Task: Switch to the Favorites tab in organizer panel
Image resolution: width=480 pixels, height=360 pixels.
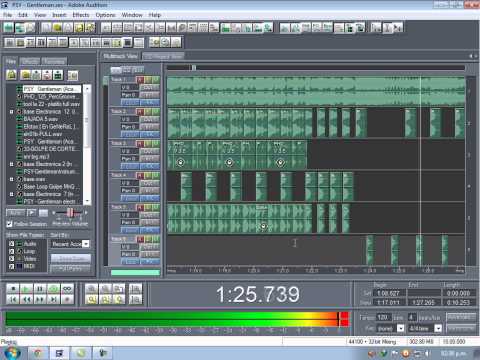Action: click(54, 61)
